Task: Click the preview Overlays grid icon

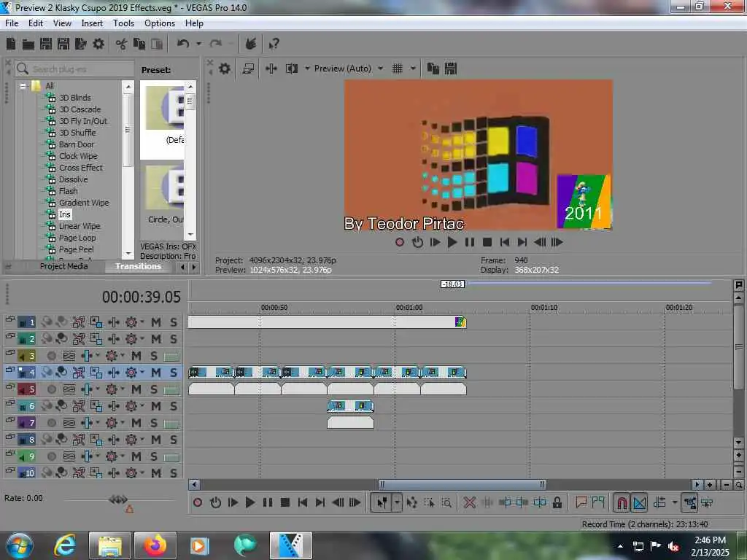Action: point(398,69)
